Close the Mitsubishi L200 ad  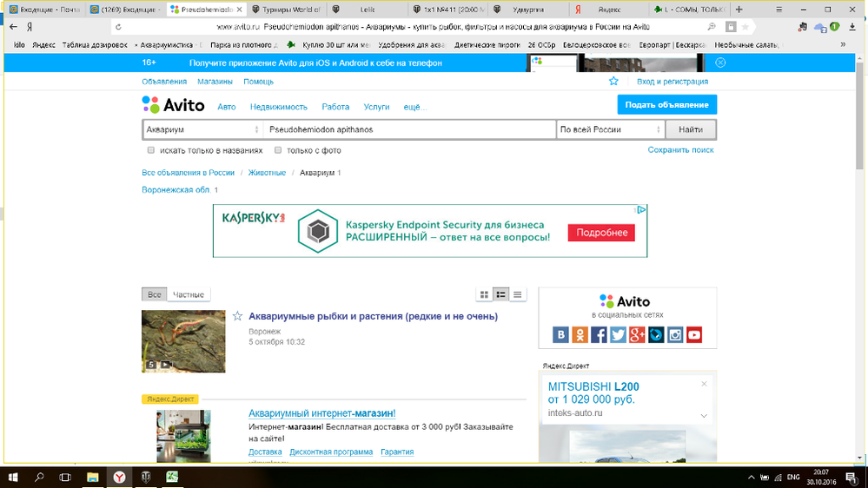(x=704, y=384)
